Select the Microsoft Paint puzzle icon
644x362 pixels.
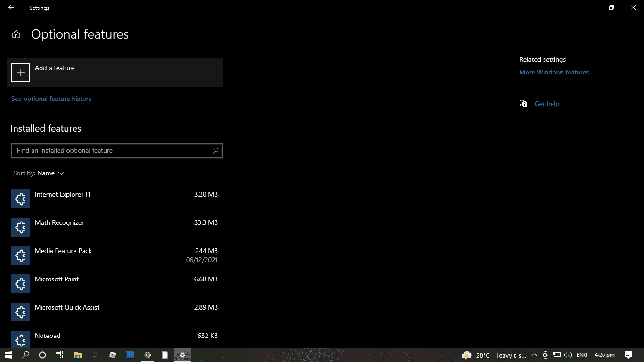(21, 284)
